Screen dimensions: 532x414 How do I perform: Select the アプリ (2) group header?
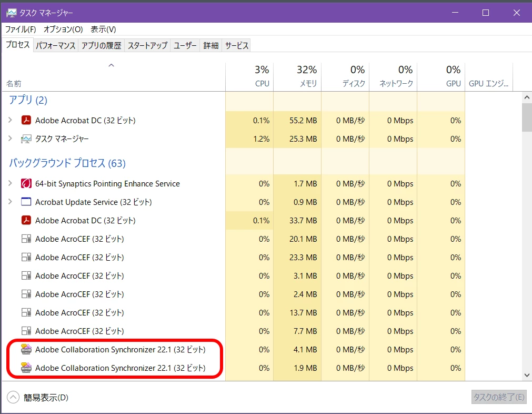(28, 100)
